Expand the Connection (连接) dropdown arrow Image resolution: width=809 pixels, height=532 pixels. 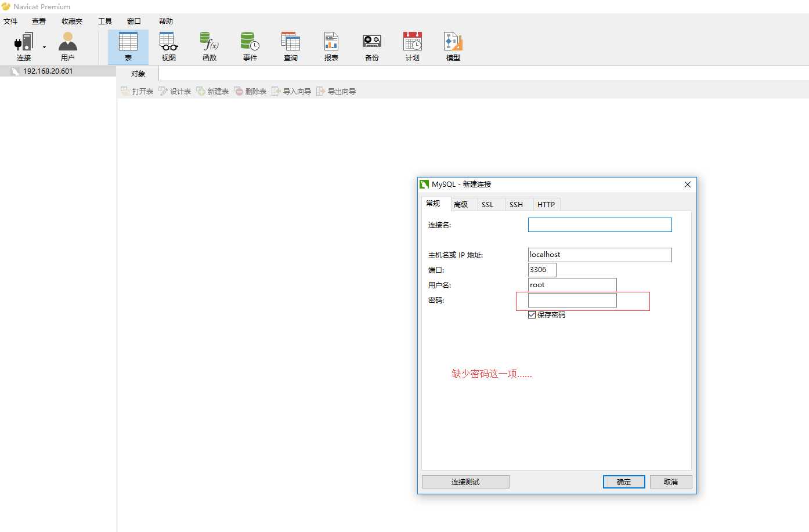pos(44,48)
